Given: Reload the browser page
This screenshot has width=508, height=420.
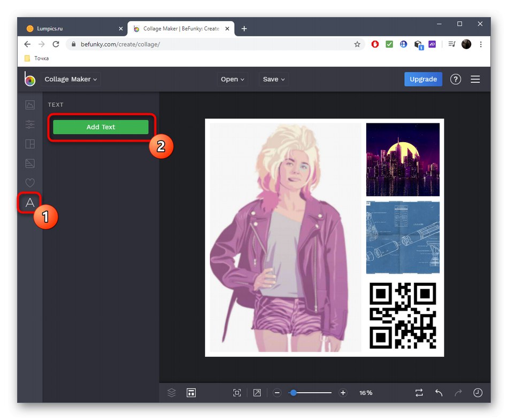Looking at the screenshot, I should point(56,44).
